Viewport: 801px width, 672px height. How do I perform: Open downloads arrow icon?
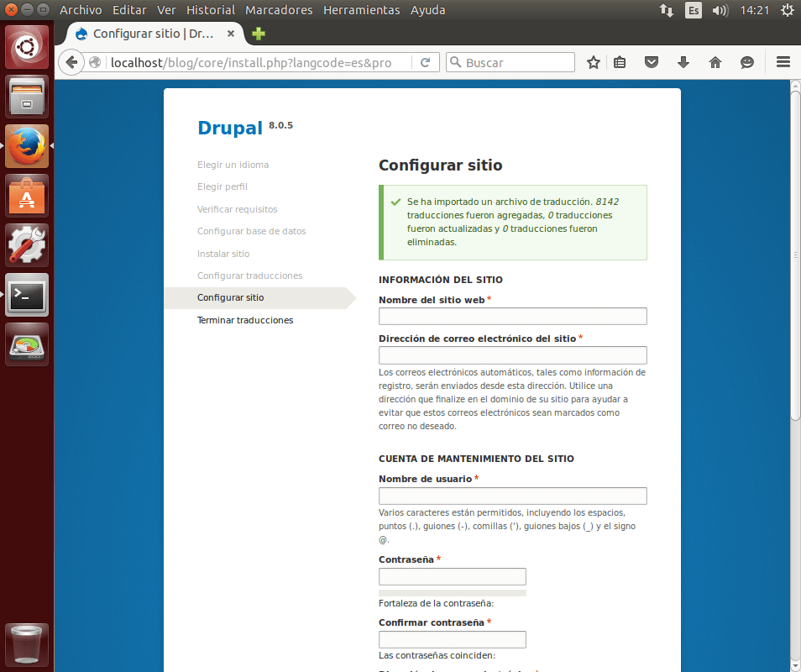pyautogui.click(x=683, y=62)
